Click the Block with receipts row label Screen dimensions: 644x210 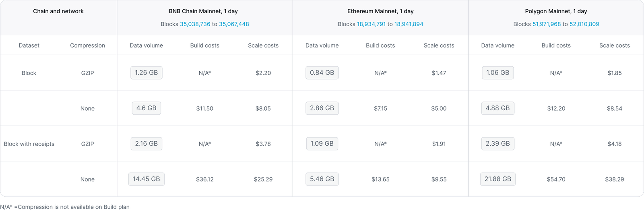coord(29,144)
